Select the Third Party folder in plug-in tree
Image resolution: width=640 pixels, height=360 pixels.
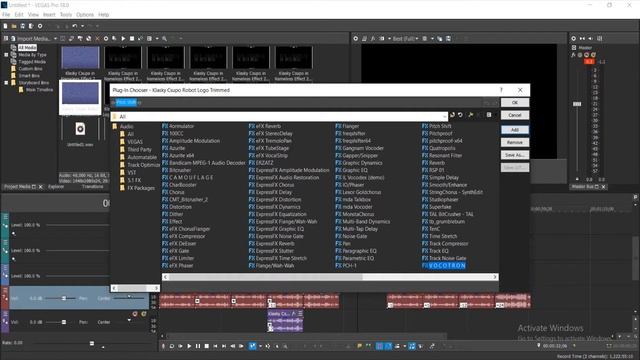tap(139, 149)
